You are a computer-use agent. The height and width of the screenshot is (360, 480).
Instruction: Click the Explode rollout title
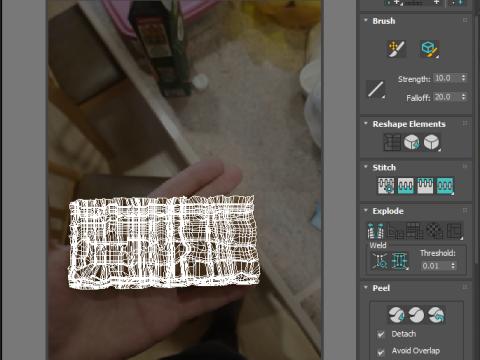tap(388, 211)
